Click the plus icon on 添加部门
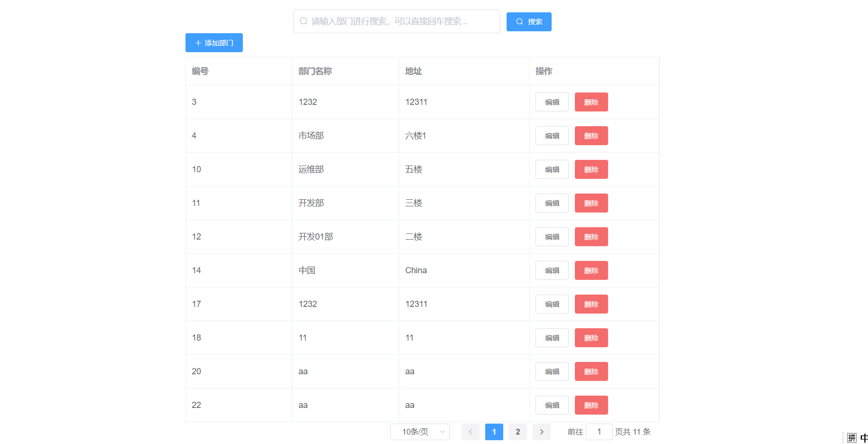Screen dimensions: 868x444 point(198,43)
